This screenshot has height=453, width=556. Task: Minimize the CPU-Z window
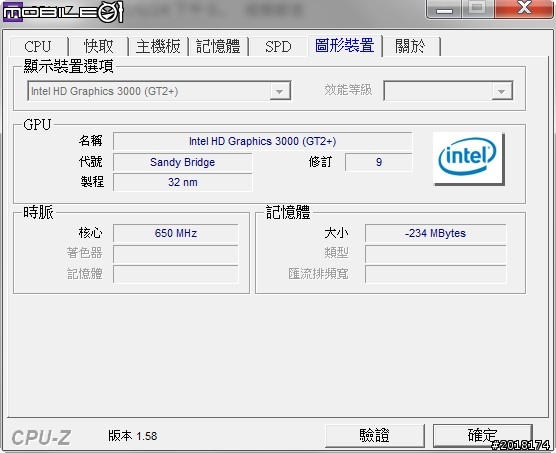[444, 9]
